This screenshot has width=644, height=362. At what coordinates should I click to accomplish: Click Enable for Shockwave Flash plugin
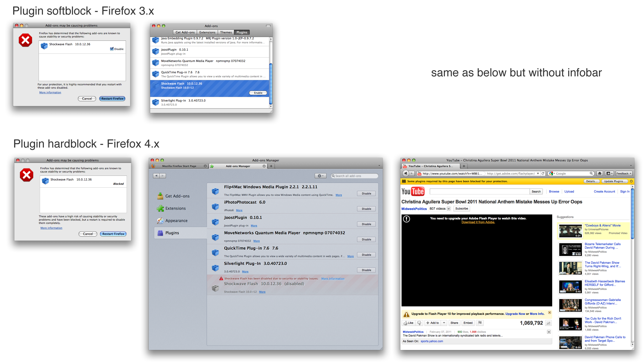pos(258,93)
